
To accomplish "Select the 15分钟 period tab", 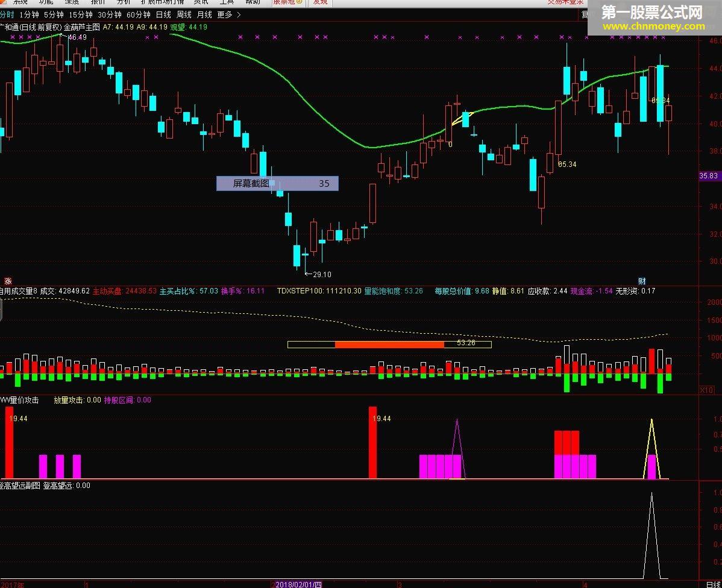I will click(x=81, y=14).
